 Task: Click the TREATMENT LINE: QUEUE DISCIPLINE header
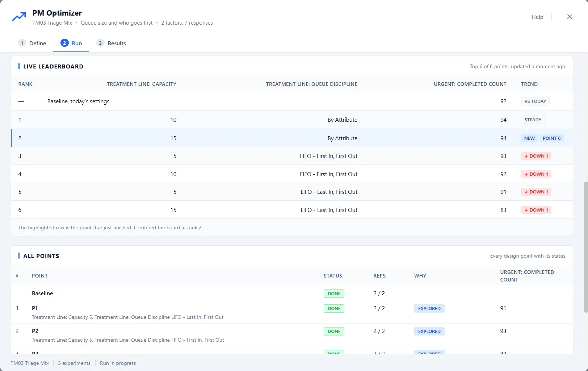(311, 84)
